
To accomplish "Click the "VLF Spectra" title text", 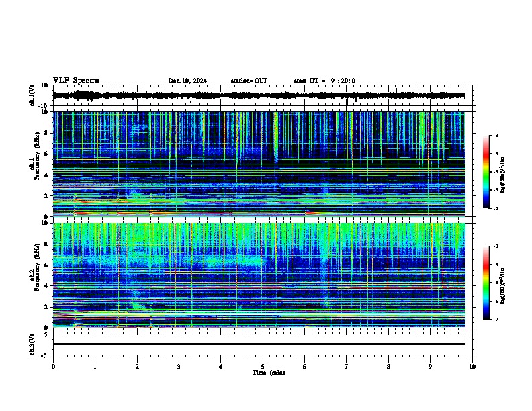I will 76,81.
